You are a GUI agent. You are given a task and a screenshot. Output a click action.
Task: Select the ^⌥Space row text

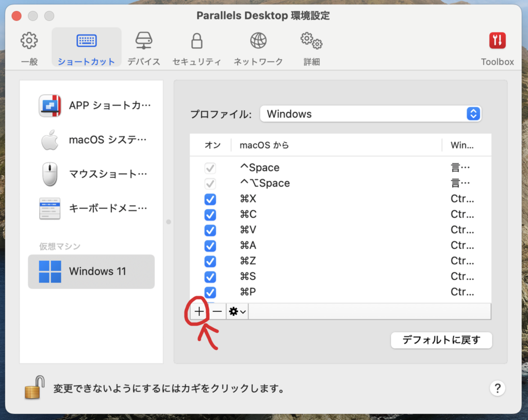point(265,183)
